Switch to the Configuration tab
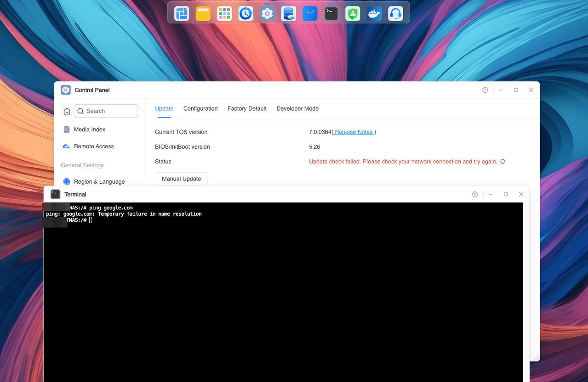Viewport: 588px width, 382px height. tap(200, 109)
